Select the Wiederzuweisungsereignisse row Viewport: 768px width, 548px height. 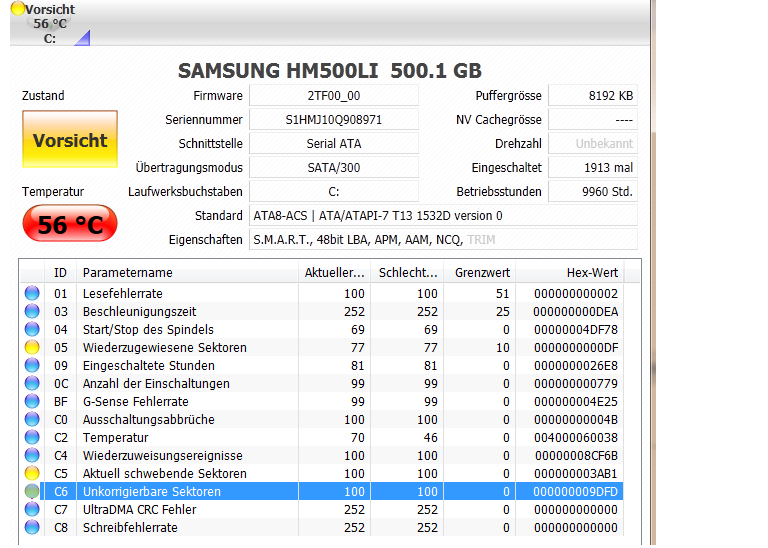pyautogui.click(x=322, y=455)
